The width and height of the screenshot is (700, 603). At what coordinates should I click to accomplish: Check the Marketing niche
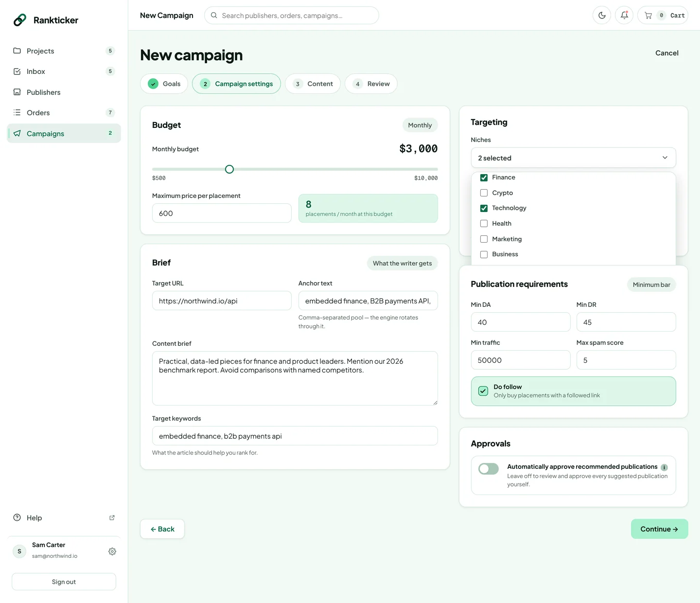click(x=484, y=239)
